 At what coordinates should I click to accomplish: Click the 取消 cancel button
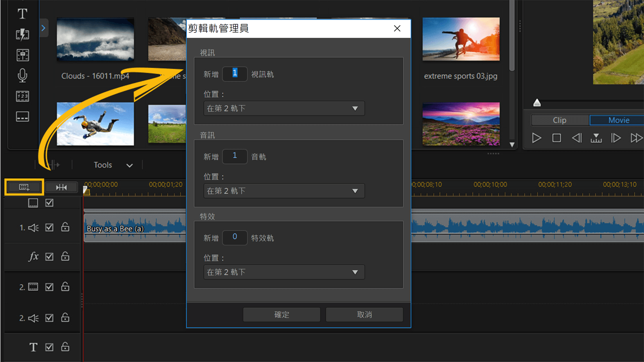coord(364,314)
